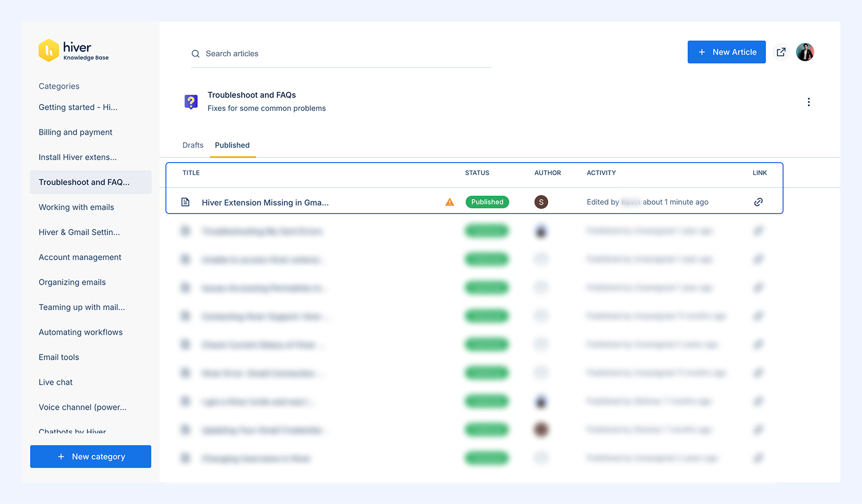The height and width of the screenshot is (504, 862).
Task: Click the LINK column header
Action: point(760,173)
